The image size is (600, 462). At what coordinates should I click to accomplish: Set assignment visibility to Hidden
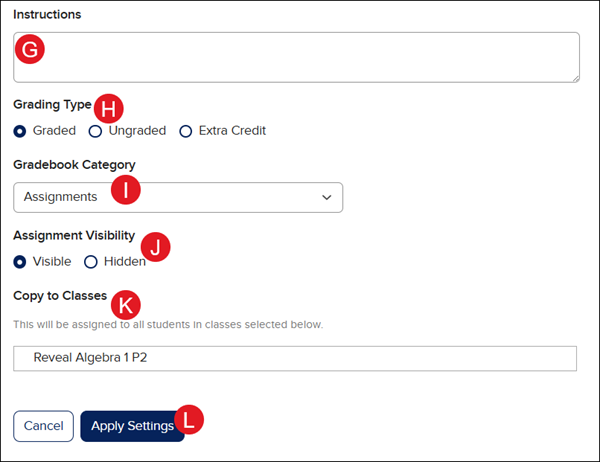tap(91, 262)
